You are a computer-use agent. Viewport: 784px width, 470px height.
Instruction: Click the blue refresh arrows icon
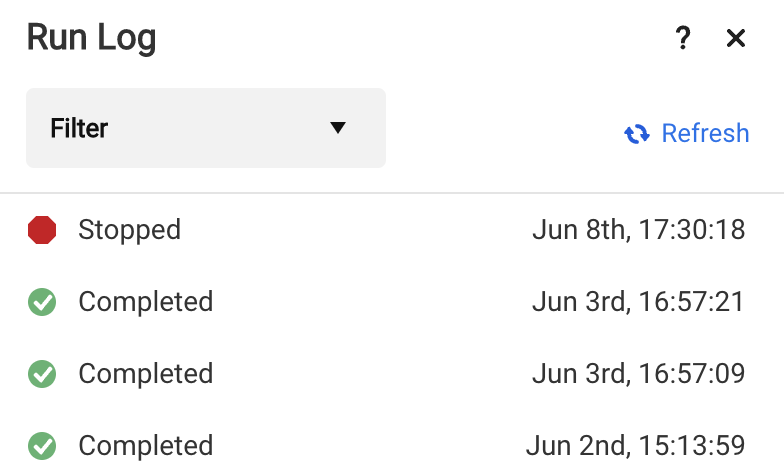(x=637, y=134)
